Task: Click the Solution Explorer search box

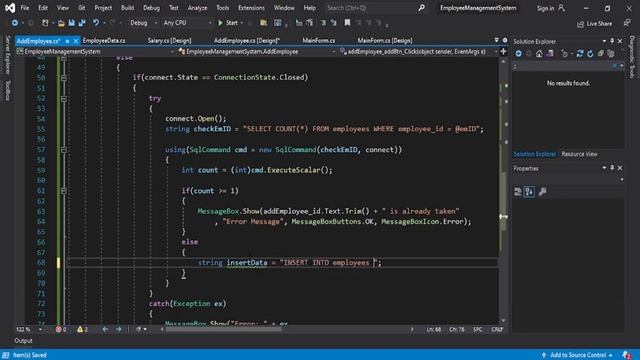Action: pyautogui.click(x=564, y=66)
